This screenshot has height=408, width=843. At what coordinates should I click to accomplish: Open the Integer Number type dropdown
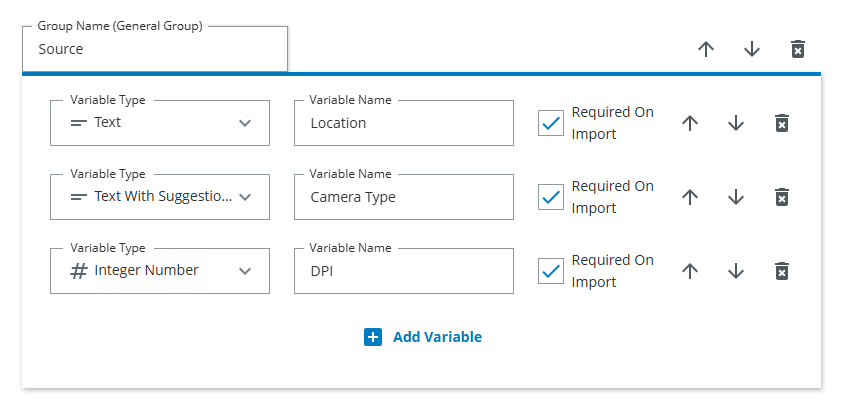(160, 271)
